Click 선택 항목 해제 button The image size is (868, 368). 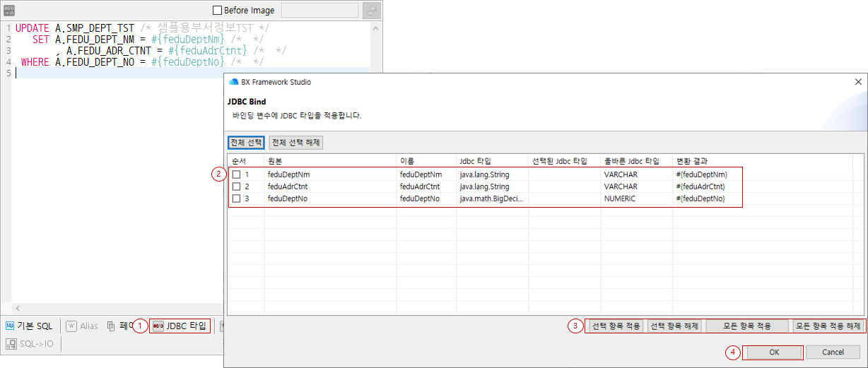click(x=674, y=326)
